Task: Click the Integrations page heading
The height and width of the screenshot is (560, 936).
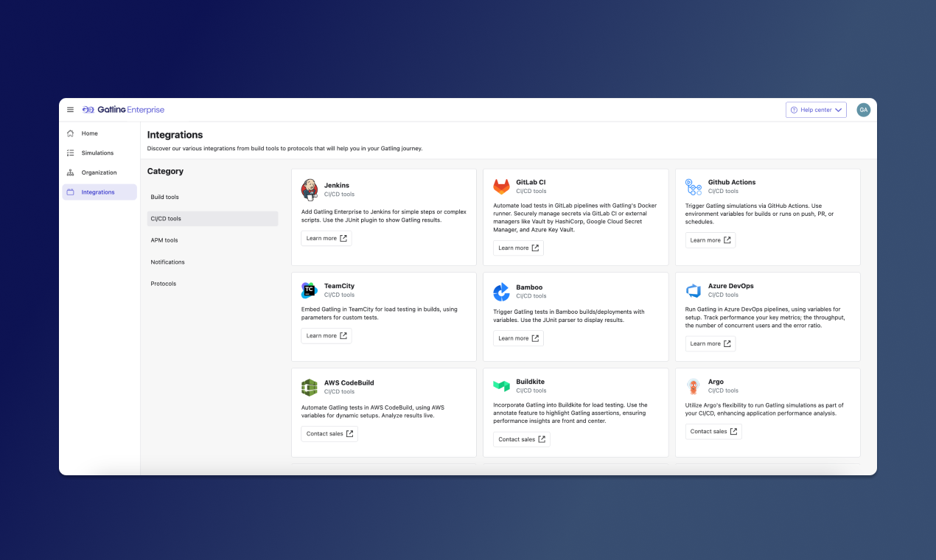Action: 175,135
